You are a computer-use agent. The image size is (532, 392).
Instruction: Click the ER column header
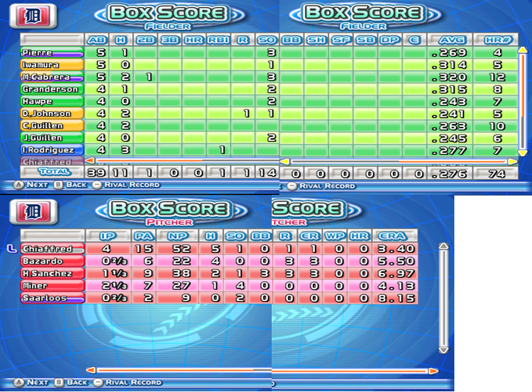(310, 236)
